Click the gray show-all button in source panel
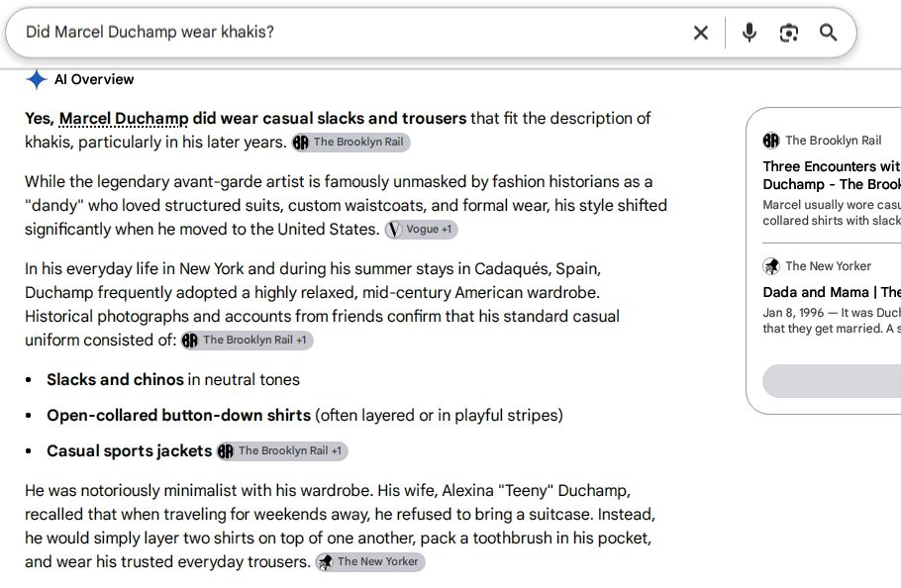The height and width of the screenshot is (588, 901). (x=832, y=381)
